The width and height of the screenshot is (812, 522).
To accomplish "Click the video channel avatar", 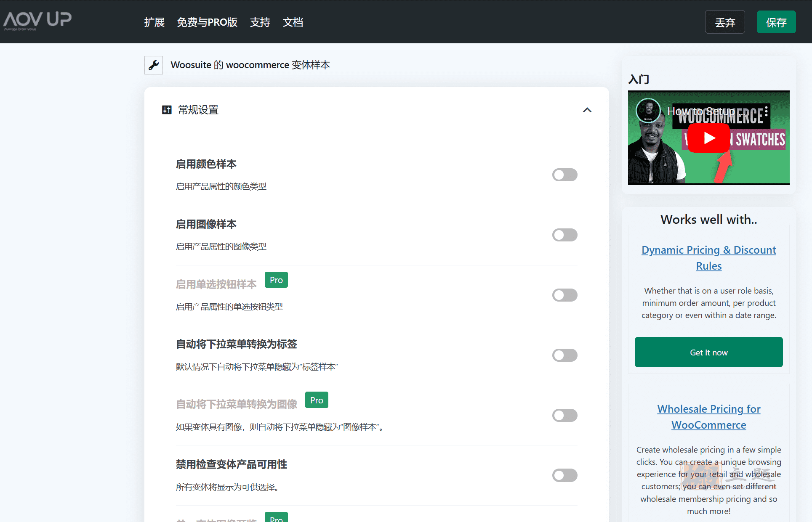I will tap(648, 111).
